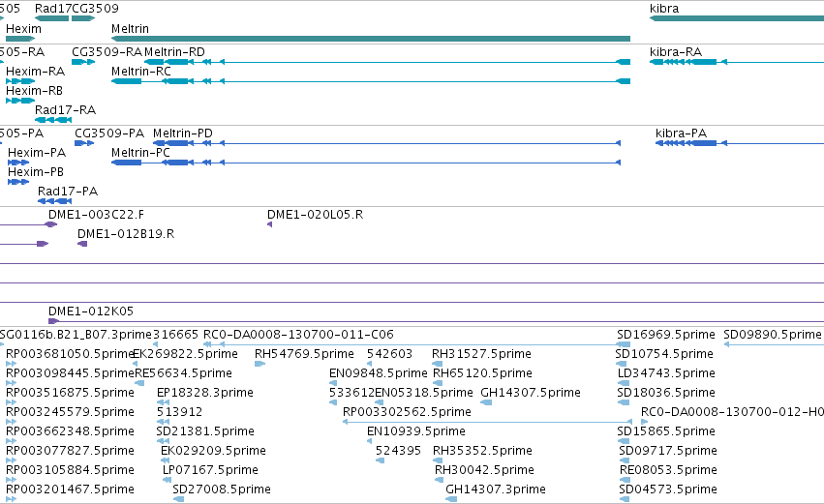The width and height of the screenshot is (824, 504).
Task: Select the Rad17 gene label
Action: point(52,9)
